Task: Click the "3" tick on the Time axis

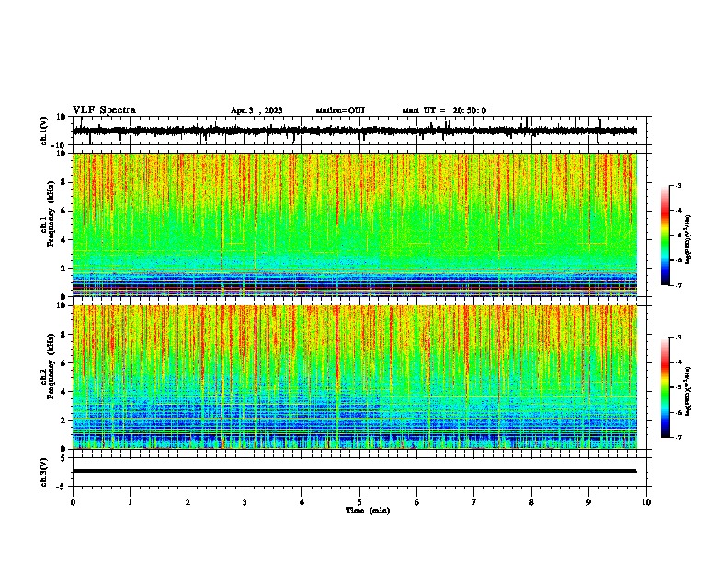Action: [x=245, y=502]
